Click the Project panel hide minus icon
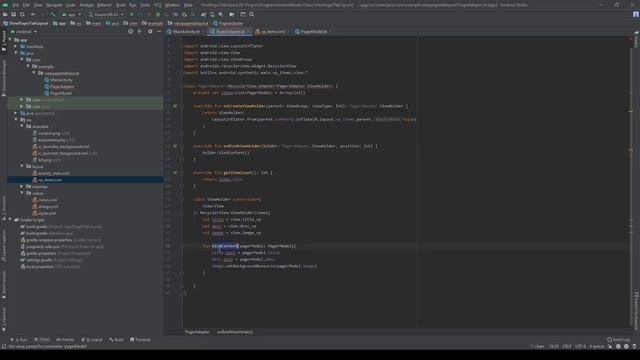The height and width of the screenshot is (360, 640). pos(159,31)
